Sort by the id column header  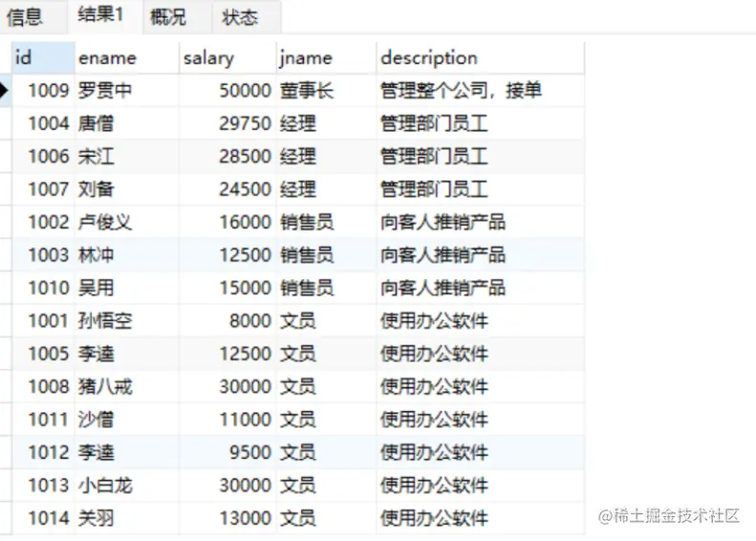(x=43, y=57)
